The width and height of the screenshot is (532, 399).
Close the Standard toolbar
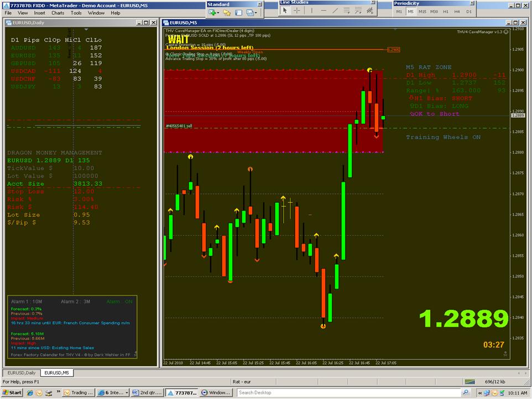[x=259, y=4]
